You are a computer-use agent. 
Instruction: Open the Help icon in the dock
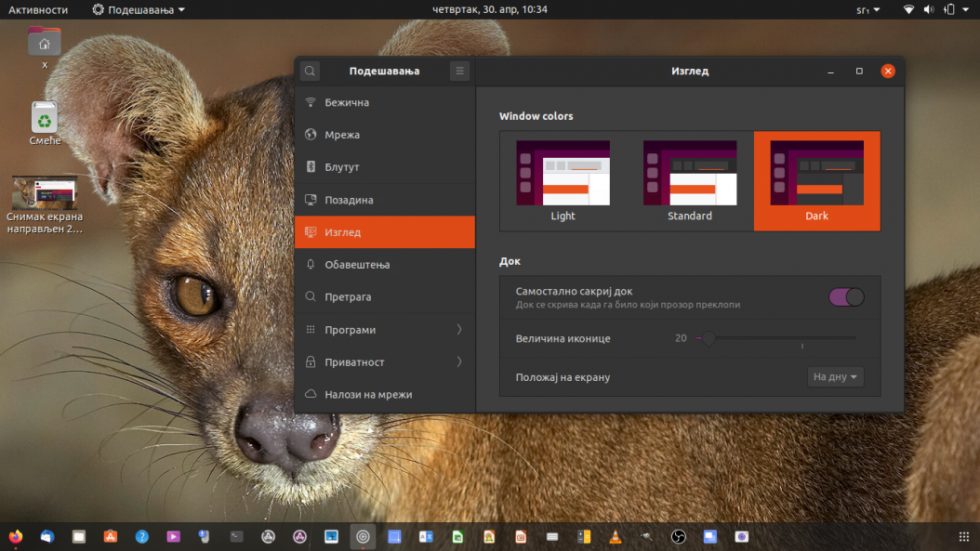[142, 537]
